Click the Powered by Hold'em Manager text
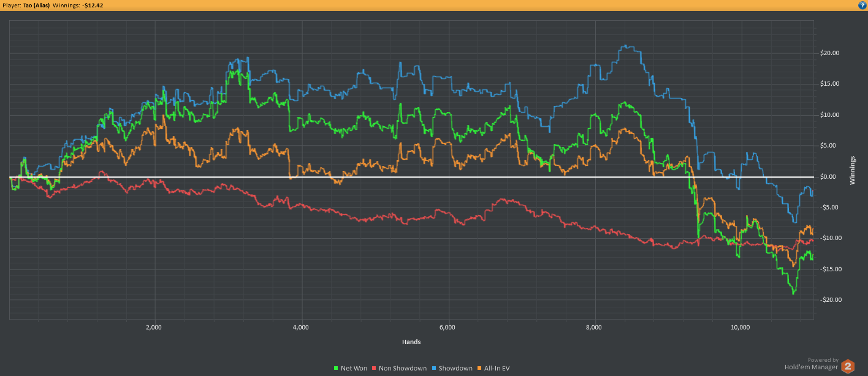868x376 pixels. click(812, 364)
